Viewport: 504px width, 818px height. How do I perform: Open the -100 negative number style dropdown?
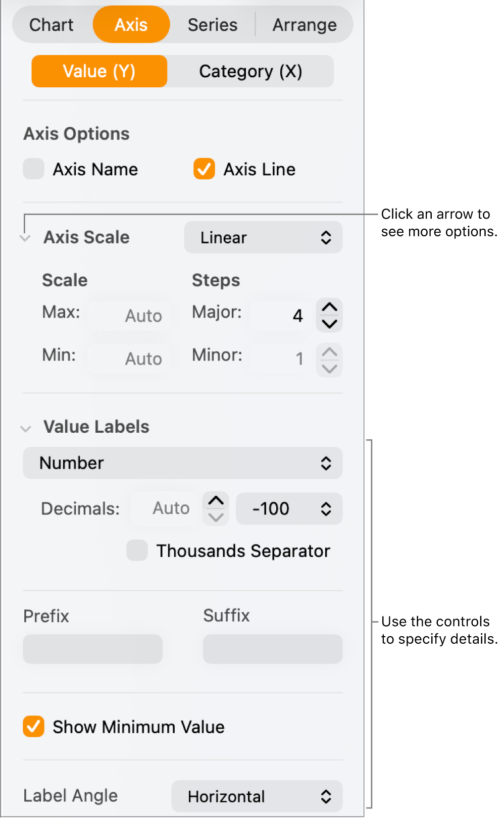click(289, 509)
